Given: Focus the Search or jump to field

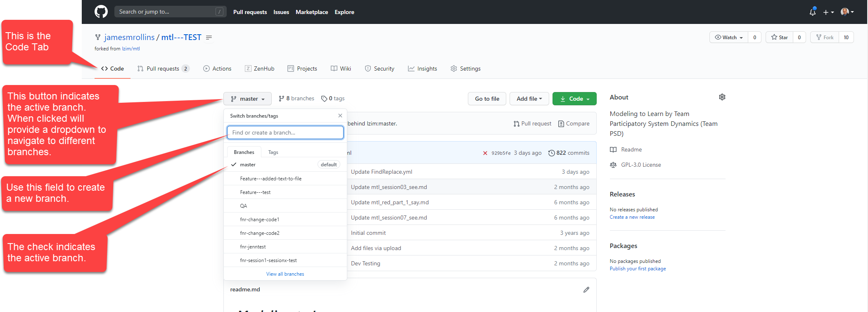Looking at the screenshot, I should [170, 12].
